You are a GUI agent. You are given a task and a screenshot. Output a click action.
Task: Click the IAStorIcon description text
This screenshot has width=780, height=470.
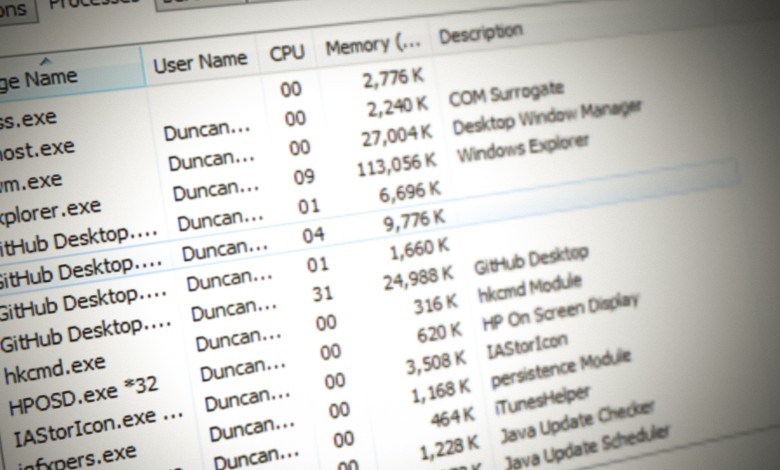pyautogui.click(x=527, y=346)
